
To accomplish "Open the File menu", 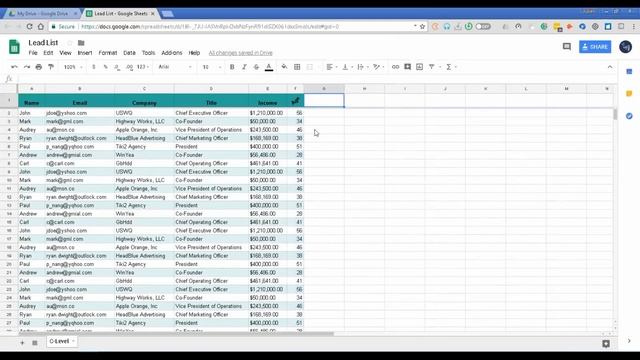I will pos(33,53).
